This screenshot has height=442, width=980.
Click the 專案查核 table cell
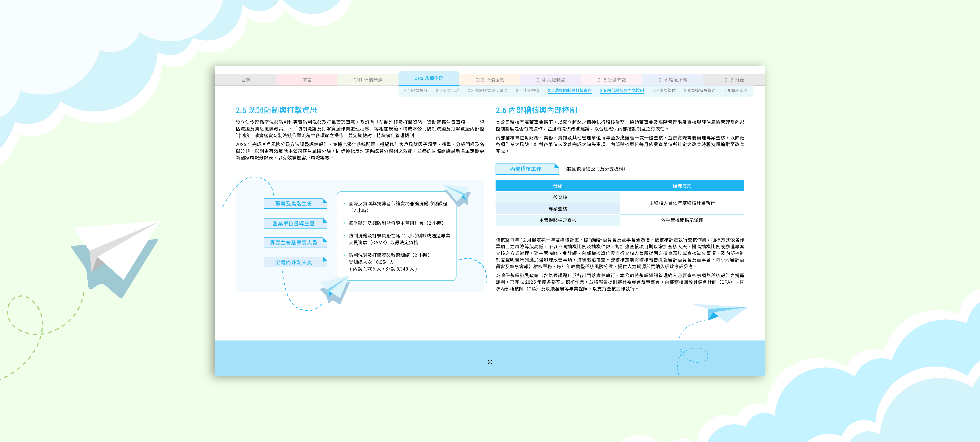coord(557,209)
